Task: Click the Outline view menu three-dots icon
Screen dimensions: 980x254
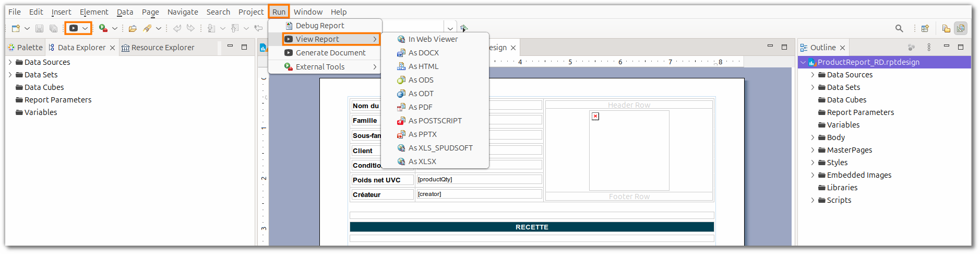Action: pyautogui.click(x=929, y=47)
